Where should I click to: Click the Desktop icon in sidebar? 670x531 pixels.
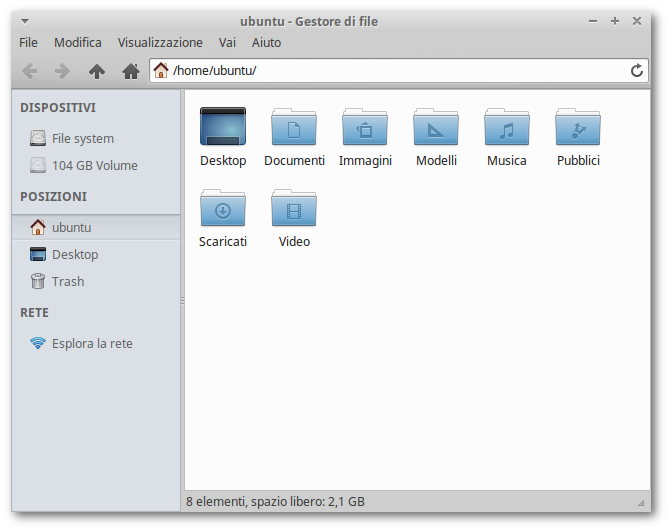(38, 254)
